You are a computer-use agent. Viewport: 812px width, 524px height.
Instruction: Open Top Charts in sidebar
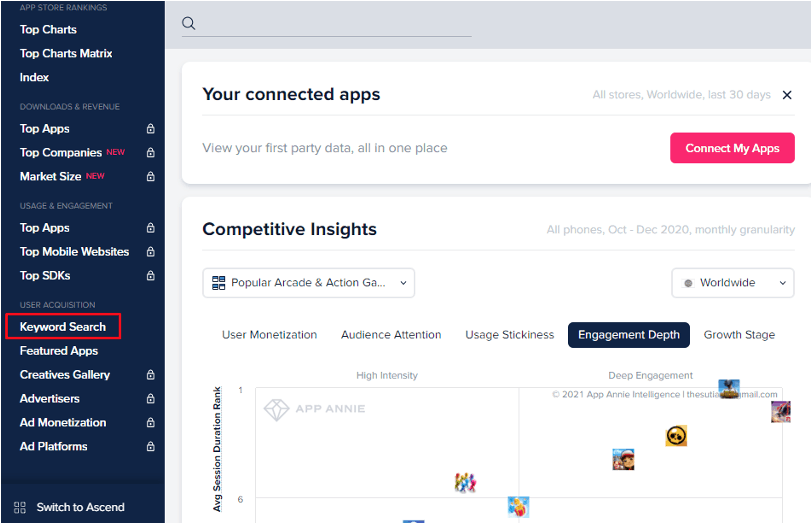click(x=48, y=30)
